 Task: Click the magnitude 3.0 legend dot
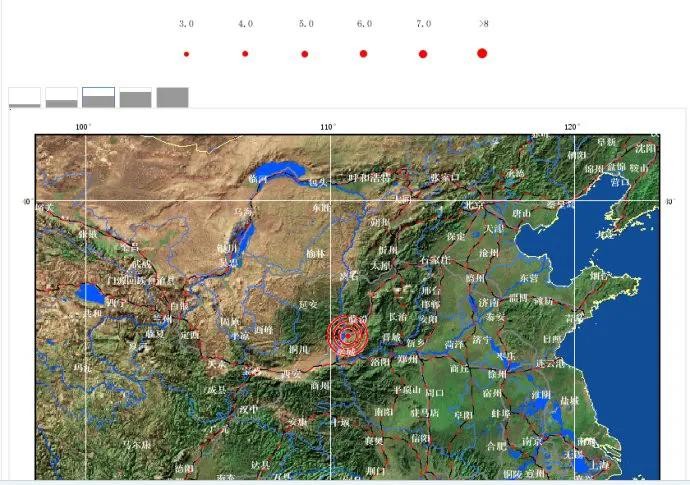186,54
